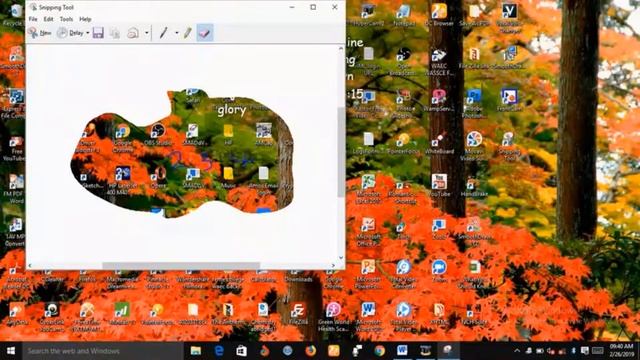Expand the Send Snip dropdown arrow
This screenshot has height=360, width=640.
click(x=147, y=33)
